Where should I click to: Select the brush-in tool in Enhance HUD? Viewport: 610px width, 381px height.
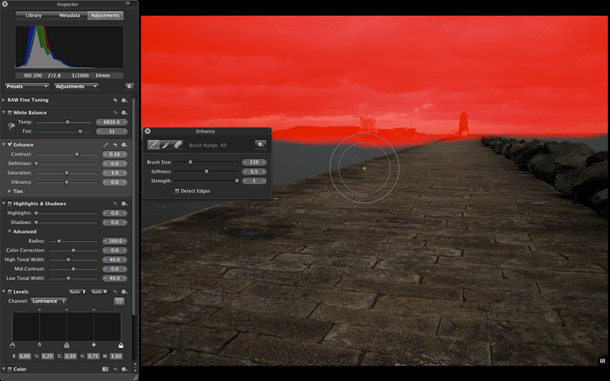point(154,145)
